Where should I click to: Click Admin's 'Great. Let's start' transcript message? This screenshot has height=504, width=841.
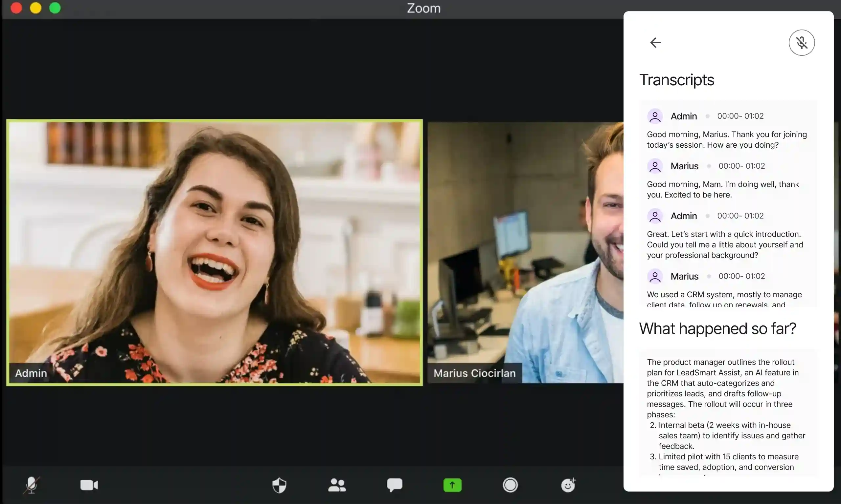pos(725,244)
